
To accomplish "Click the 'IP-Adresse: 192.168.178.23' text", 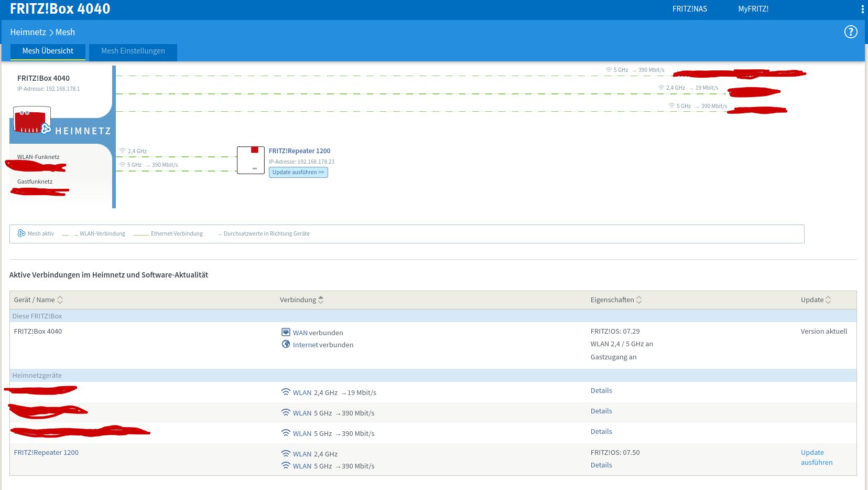I will coord(301,162).
